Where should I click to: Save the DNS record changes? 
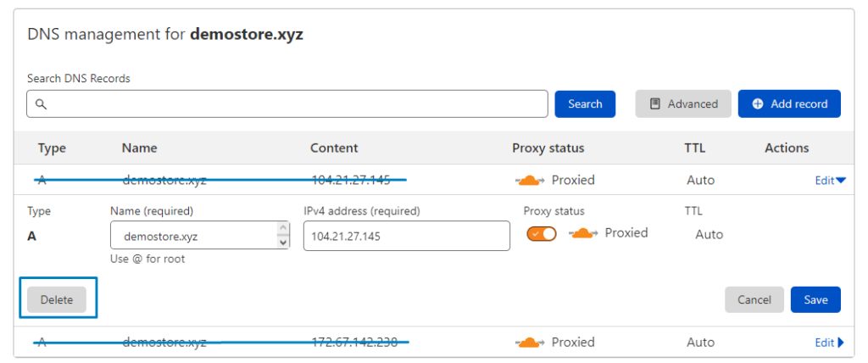point(815,300)
